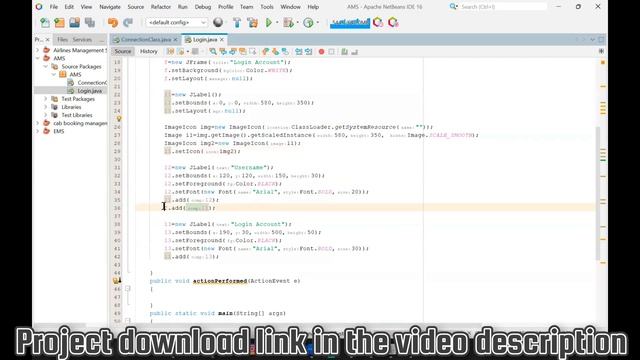Image resolution: width=640 pixels, height=360 pixels.
Task: Click the lightbulb hint in editor gutter
Action: click(x=119, y=119)
